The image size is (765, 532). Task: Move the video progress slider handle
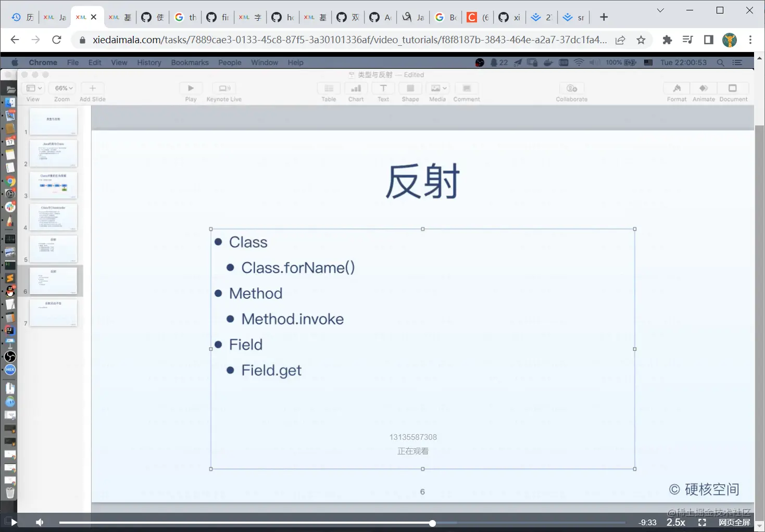coord(432,523)
